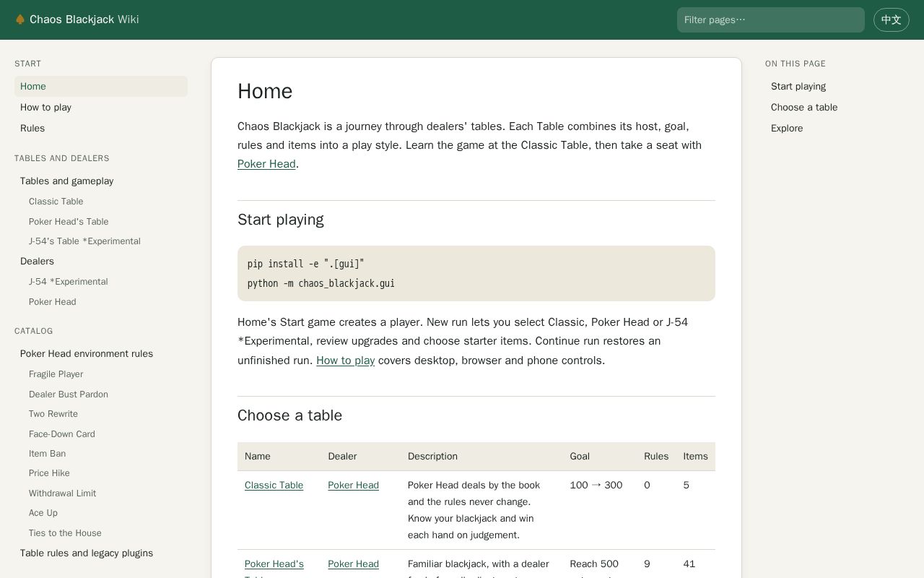Screen dimensions: 924x578
Task: Click the python -m chaos_blackjack.gui line
Action: tap(321, 284)
